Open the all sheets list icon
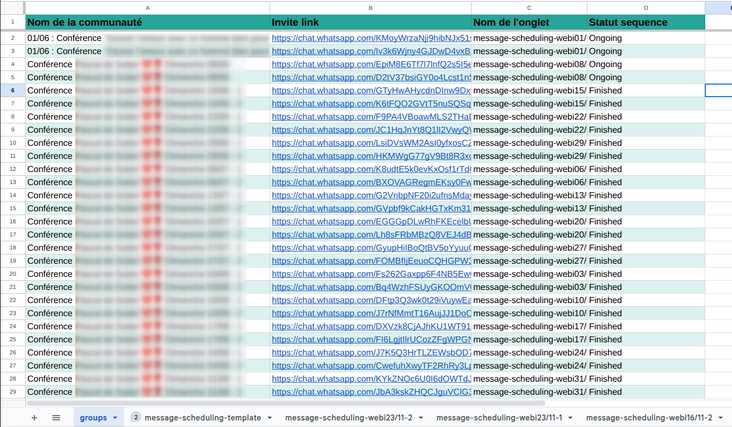The height and width of the screenshot is (427, 732). (56, 417)
